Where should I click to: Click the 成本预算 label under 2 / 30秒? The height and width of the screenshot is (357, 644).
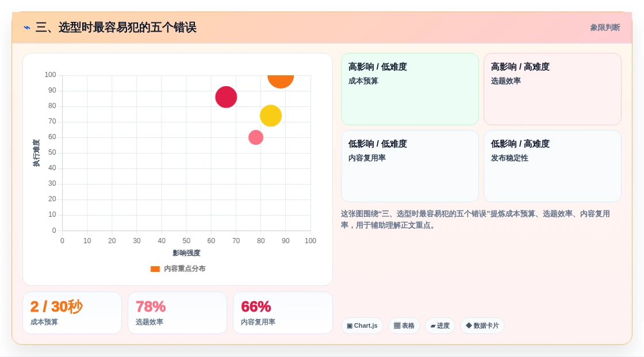coord(44,322)
